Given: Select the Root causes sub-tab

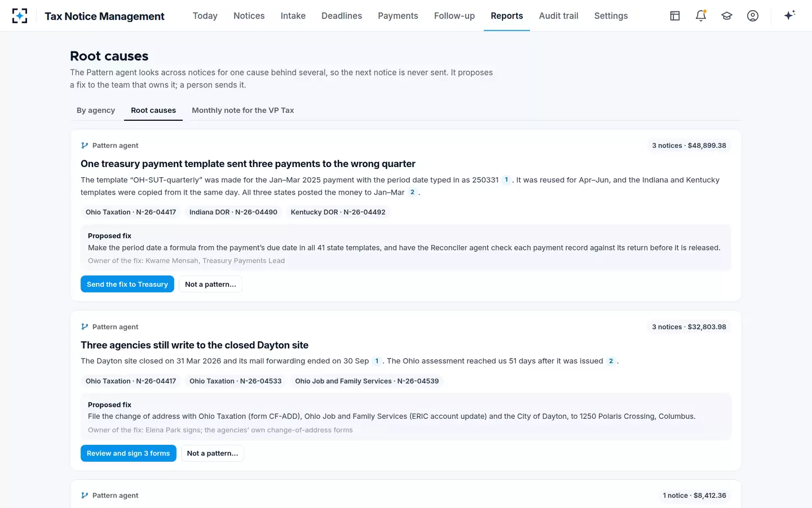Looking at the screenshot, I should click(153, 110).
